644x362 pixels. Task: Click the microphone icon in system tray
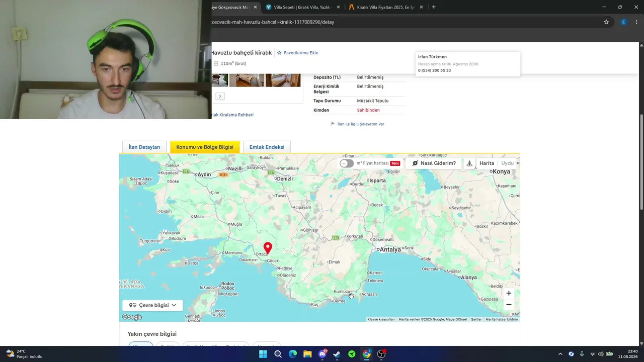tap(582, 354)
